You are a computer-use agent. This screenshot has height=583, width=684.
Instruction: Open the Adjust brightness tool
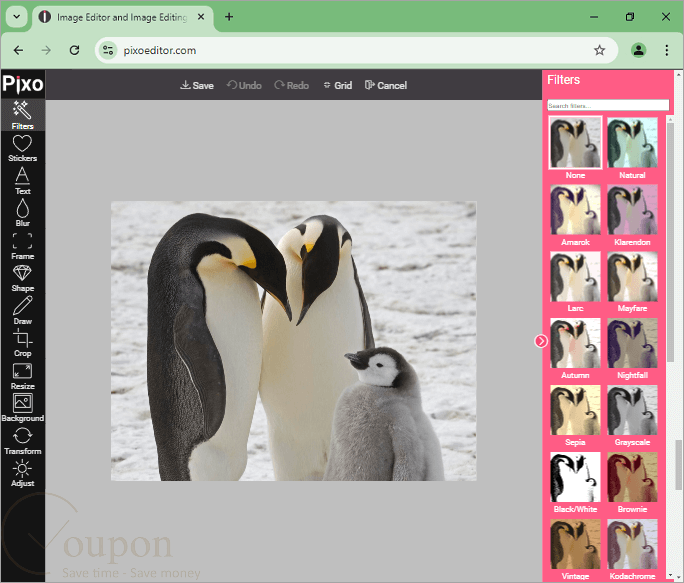[22, 473]
